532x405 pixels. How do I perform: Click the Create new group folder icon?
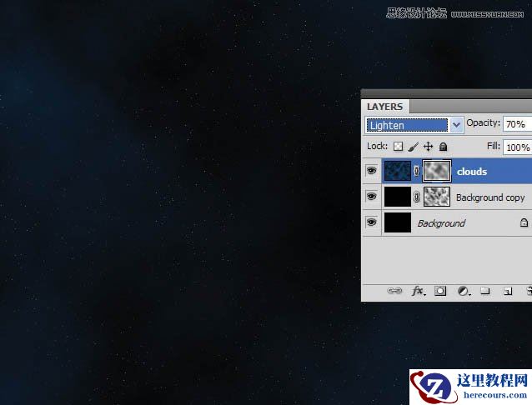485,291
